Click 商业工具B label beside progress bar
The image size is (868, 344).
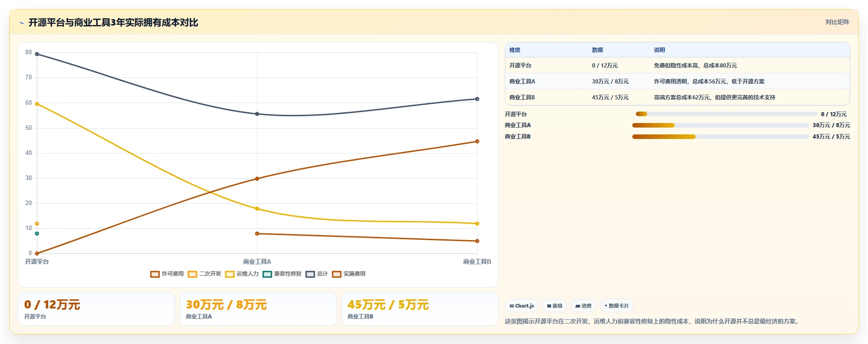click(x=518, y=137)
